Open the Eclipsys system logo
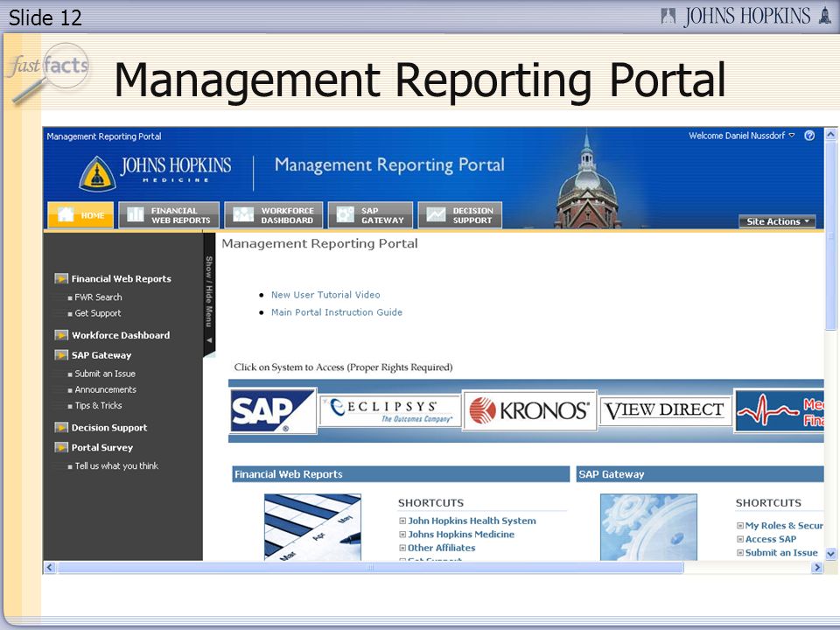The image size is (840, 630). [390, 411]
